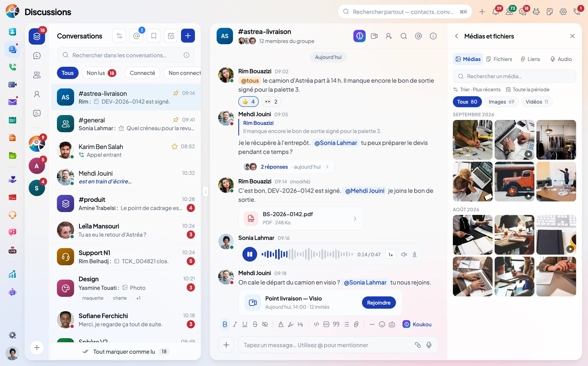Toggle the thumbs up reaction with 4
This screenshot has width=588, height=366.
click(x=248, y=101)
